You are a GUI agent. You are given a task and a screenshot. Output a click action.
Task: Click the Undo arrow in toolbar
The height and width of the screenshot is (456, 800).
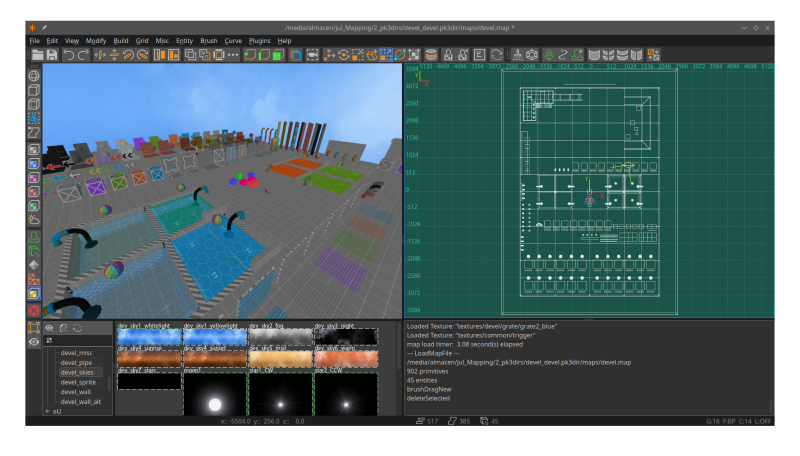pyautogui.click(x=68, y=54)
